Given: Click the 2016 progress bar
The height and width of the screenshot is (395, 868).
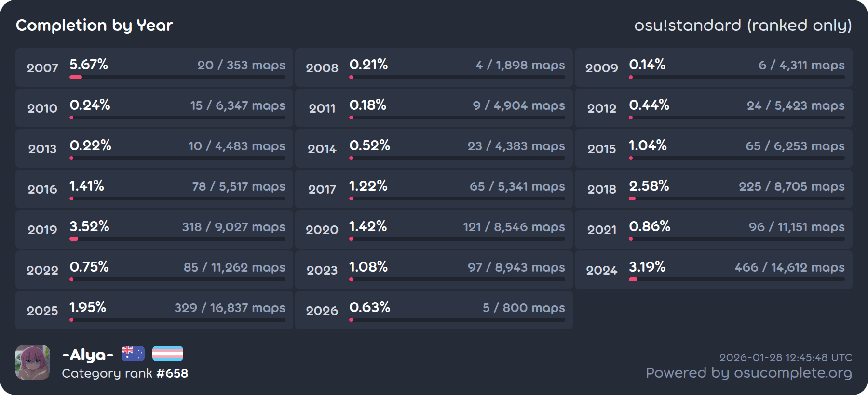Looking at the screenshot, I should coord(177,198).
